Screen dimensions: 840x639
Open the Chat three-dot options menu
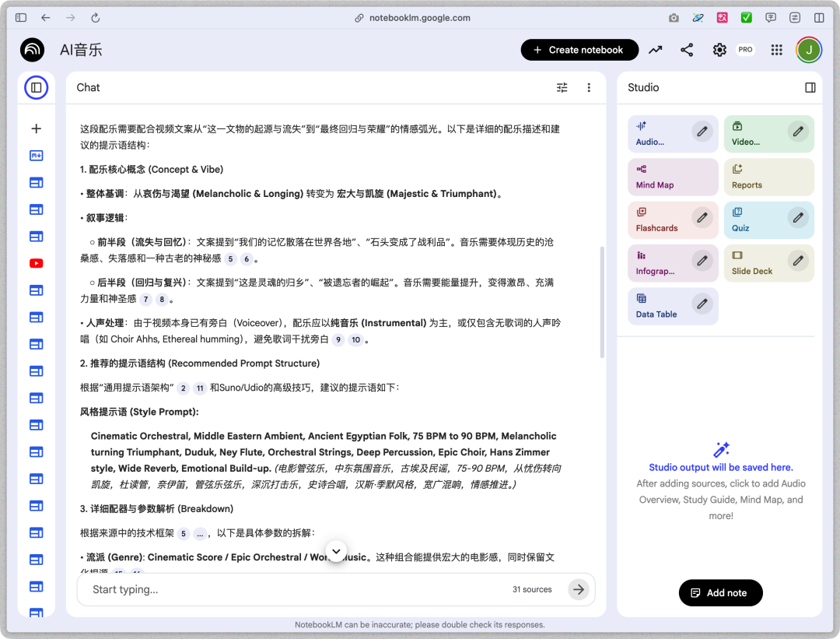589,87
